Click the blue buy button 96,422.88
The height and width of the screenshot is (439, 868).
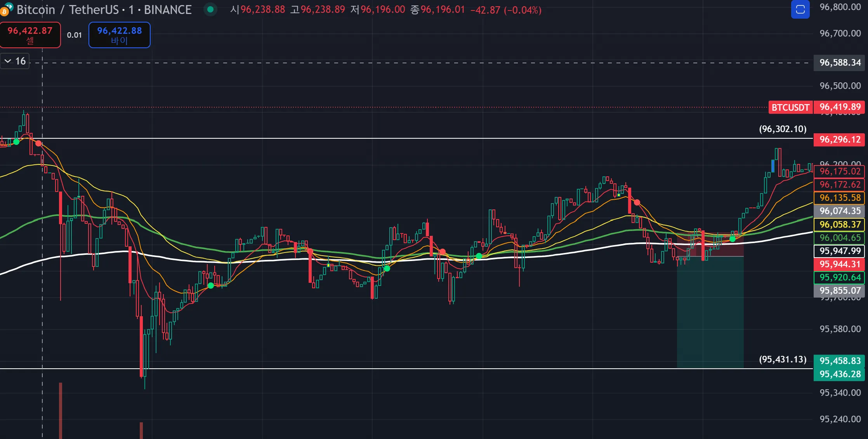click(x=119, y=35)
